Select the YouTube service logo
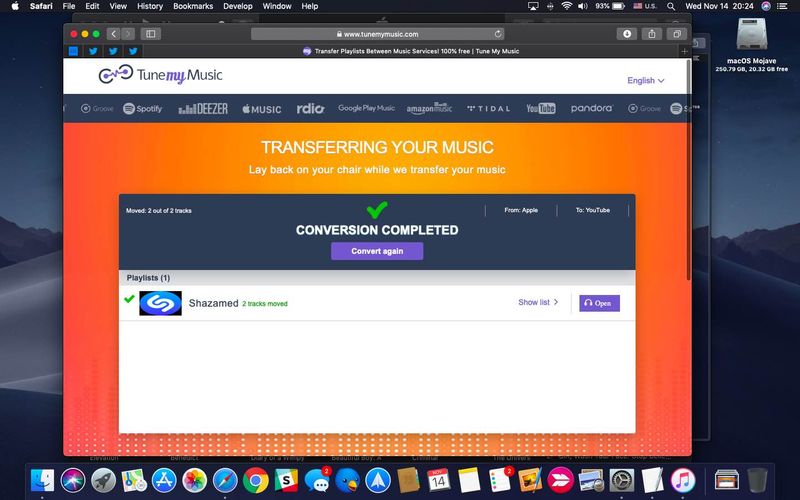The width and height of the screenshot is (800, 500). click(x=541, y=108)
